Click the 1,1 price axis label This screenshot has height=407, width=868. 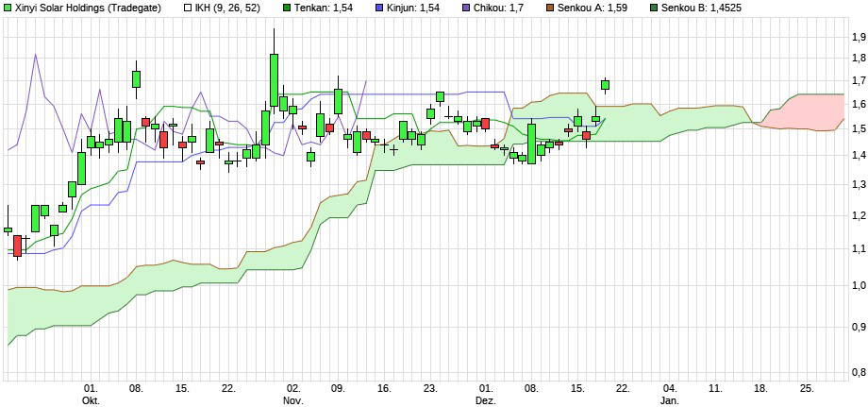tap(860, 248)
